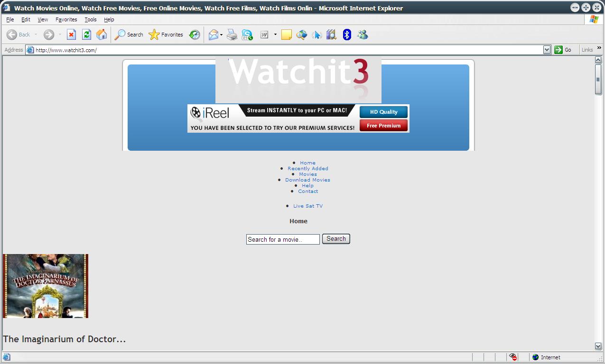Image resolution: width=605 pixels, height=364 pixels.
Task: Click the Skype toolbar icon
Action: click(x=247, y=35)
